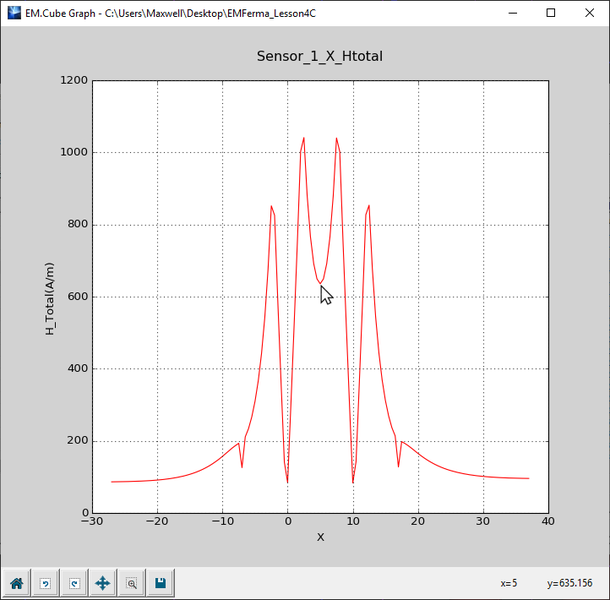Click the EM.Cube app icon in title bar
The image size is (610, 600).
pos(12,13)
